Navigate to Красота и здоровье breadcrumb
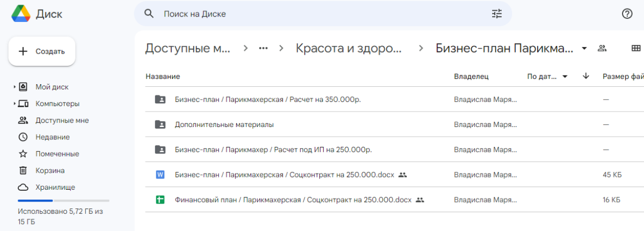 (348, 49)
